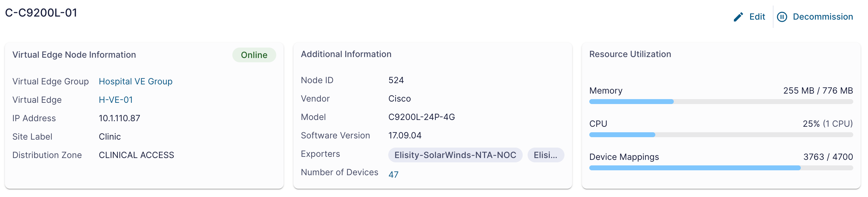Click the C-C9200L-01 page title

click(41, 13)
